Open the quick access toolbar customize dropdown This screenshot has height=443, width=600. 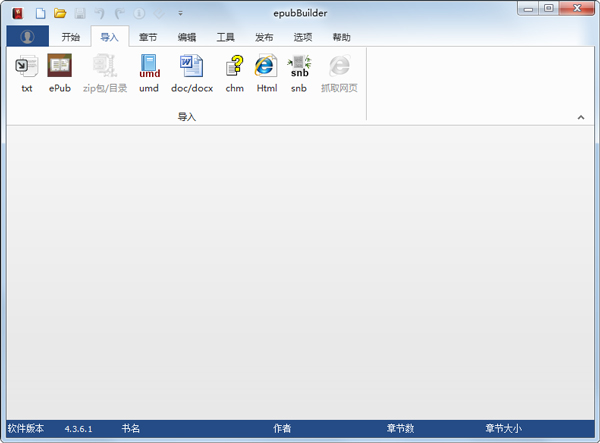180,13
